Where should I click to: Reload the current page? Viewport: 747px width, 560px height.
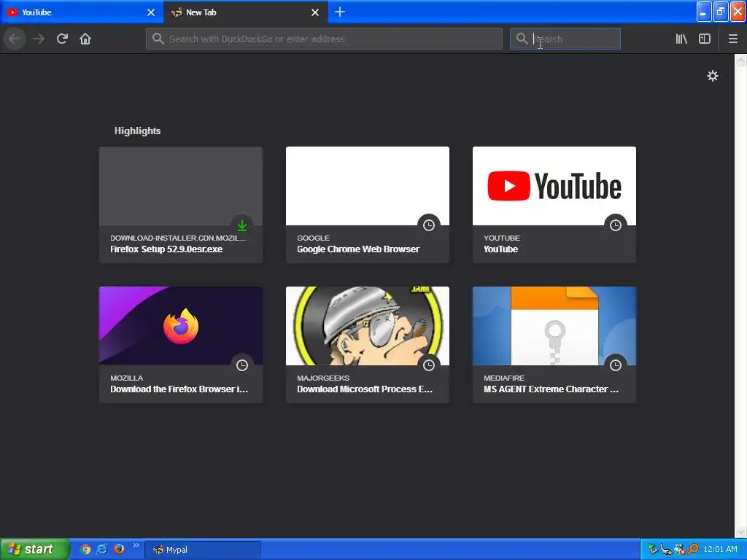[x=62, y=39]
